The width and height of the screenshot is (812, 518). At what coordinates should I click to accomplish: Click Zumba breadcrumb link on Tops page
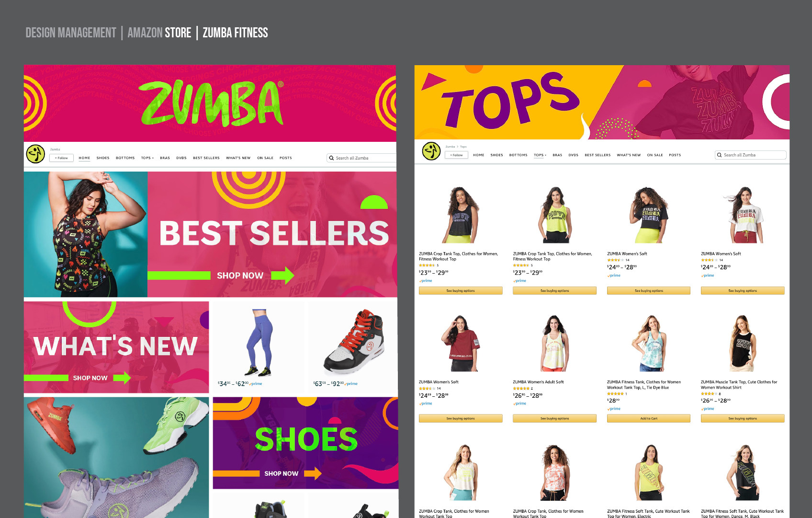click(x=450, y=147)
